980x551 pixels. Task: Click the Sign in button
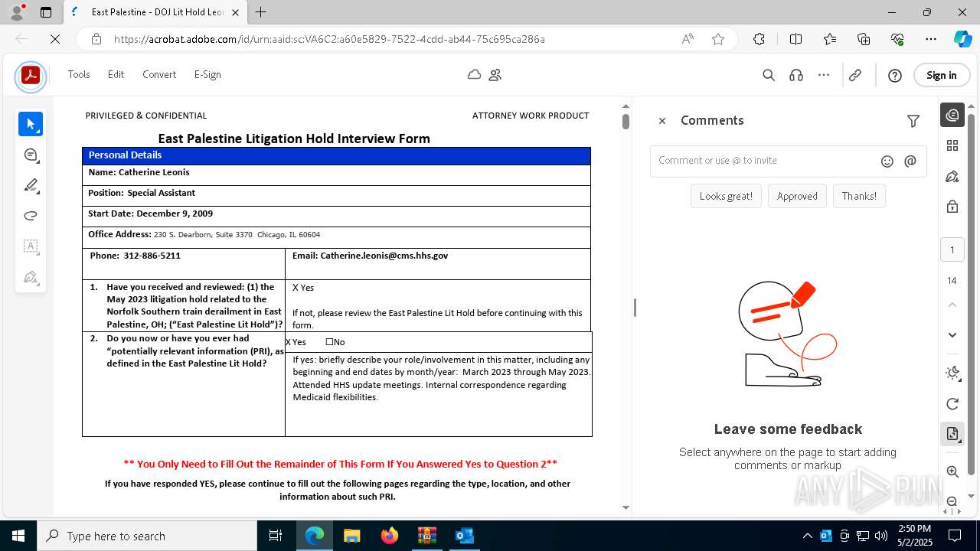coord(941,75)
